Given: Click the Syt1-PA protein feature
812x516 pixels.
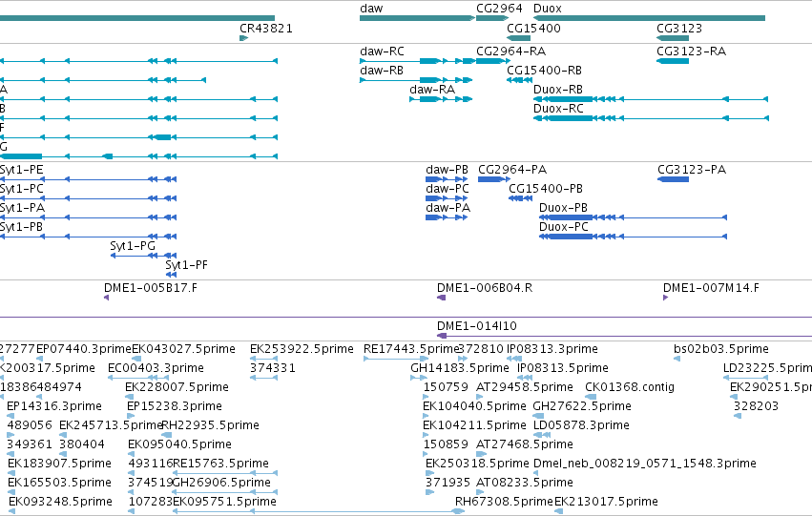Looking at the screenshot, I should 88,217.
